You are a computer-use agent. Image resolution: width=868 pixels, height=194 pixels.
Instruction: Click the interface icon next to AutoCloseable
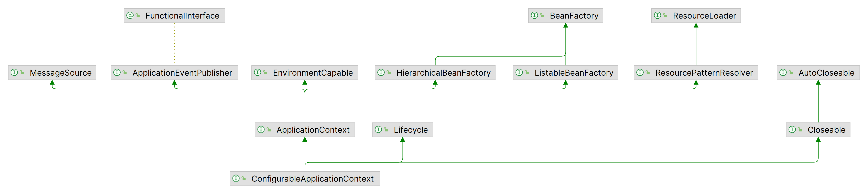pyautogui.click(x=783, y=72)
